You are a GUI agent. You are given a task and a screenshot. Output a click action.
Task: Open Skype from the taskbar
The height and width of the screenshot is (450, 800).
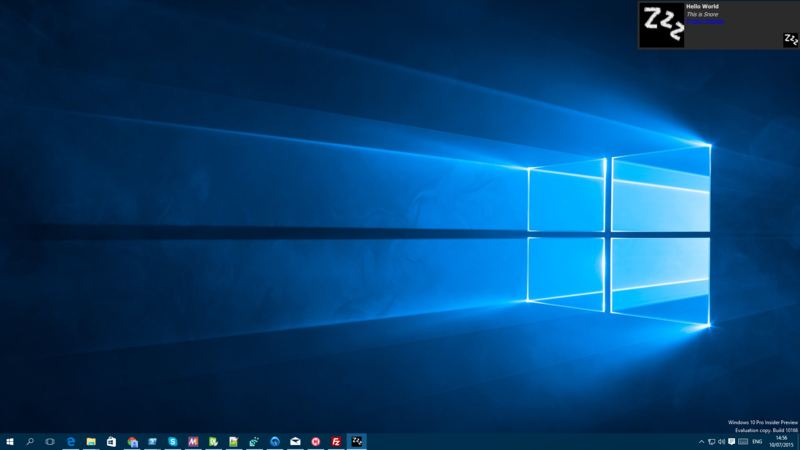(172, 442)
